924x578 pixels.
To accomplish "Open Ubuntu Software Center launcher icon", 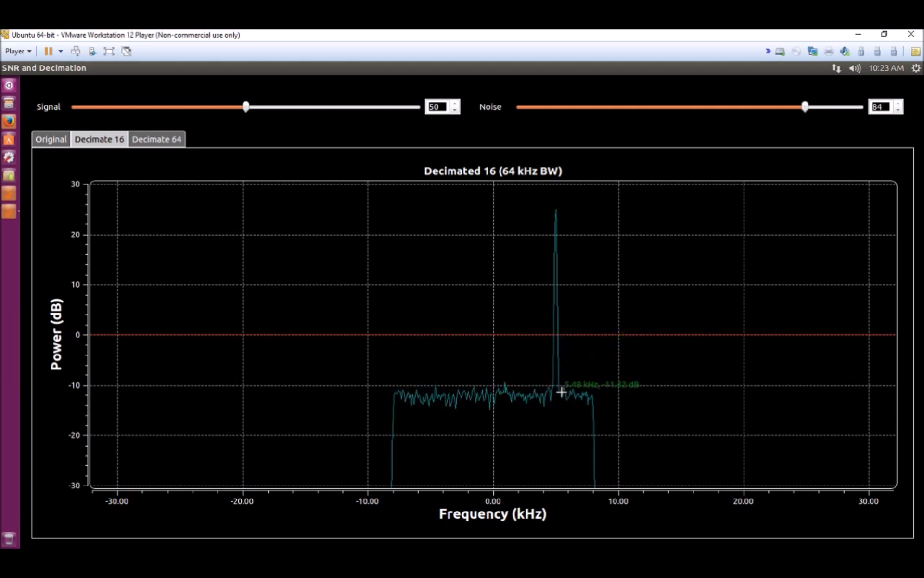I will tap(9, 140).
